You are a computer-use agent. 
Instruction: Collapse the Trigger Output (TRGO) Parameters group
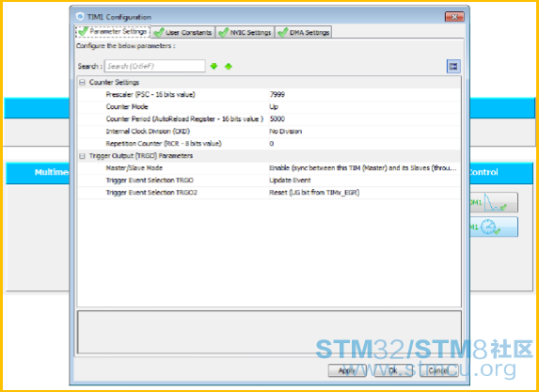click(82, 156)
